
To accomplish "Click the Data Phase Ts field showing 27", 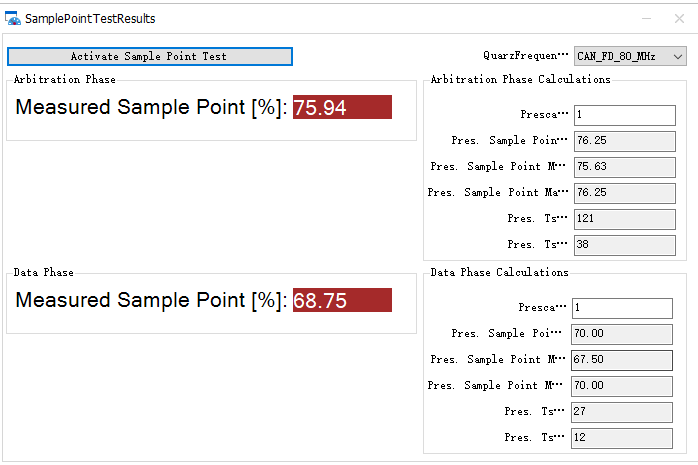I will [x=622, y=412].
